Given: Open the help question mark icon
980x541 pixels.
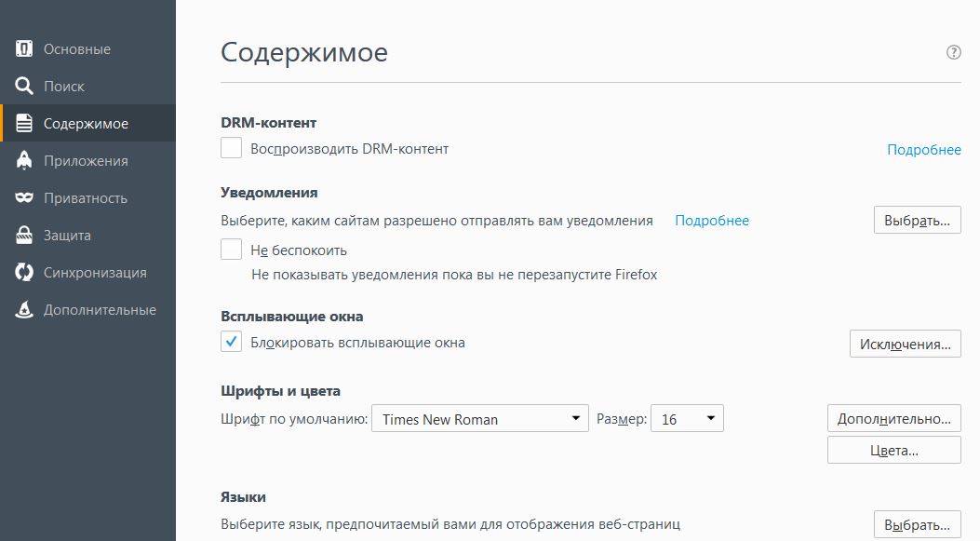Looking at the screenshot, I should tap(953, 53).
